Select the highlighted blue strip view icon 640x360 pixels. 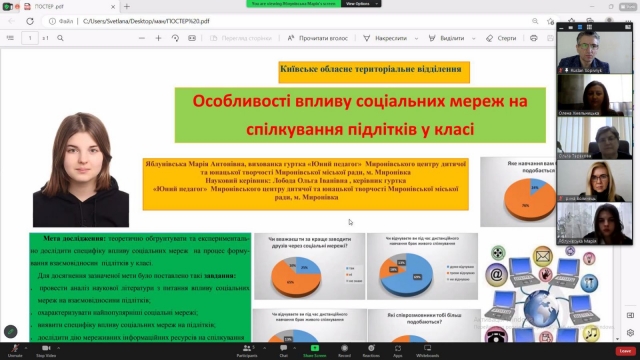[580, 27]
